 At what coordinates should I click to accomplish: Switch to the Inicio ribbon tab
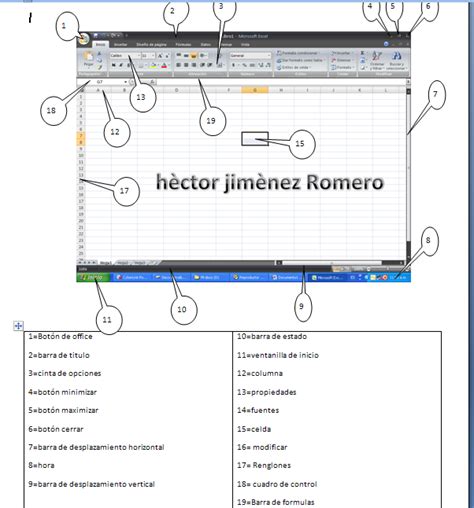point(100,44)
